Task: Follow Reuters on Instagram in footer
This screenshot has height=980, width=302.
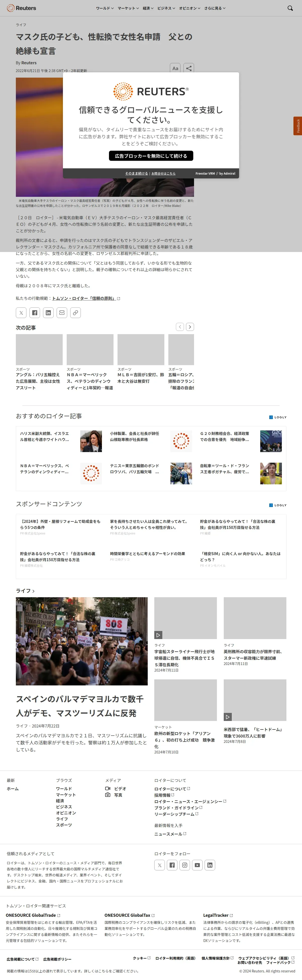Action: coord(185,865)
